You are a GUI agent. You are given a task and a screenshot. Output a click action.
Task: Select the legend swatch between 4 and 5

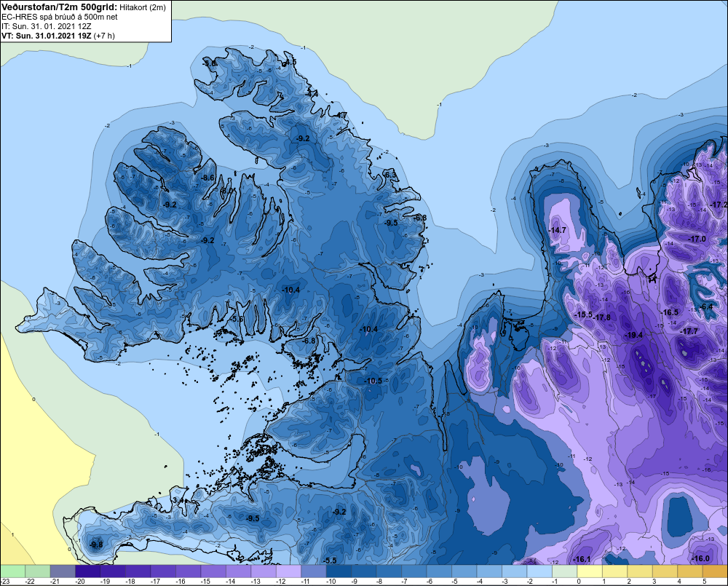point(689,571)
